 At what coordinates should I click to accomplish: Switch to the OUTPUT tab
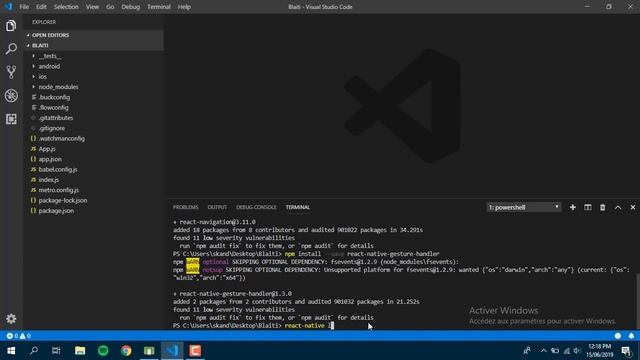217,207
